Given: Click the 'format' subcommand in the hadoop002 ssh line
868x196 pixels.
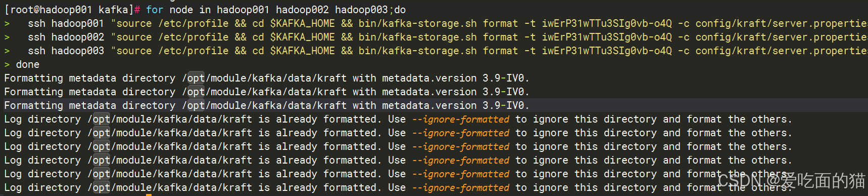Looking at the screenshot, I should pos(500,37).
